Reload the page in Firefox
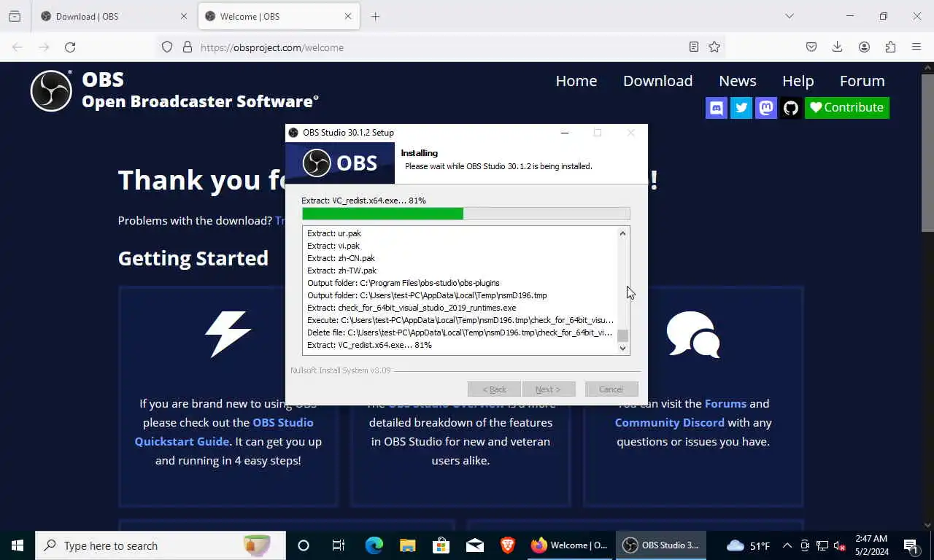This screenshot has width=934, height=560. 70,47
